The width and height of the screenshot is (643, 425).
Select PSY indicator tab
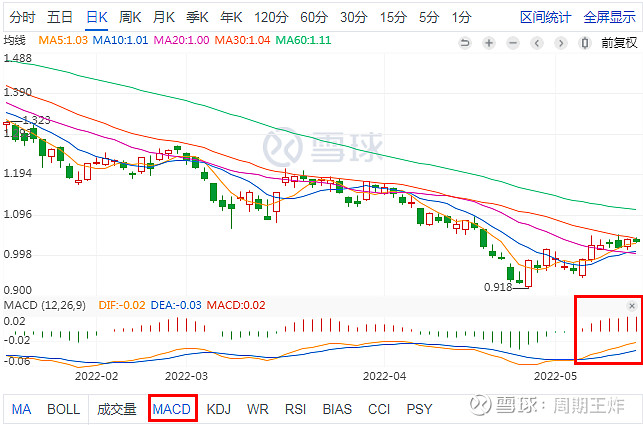419,409
